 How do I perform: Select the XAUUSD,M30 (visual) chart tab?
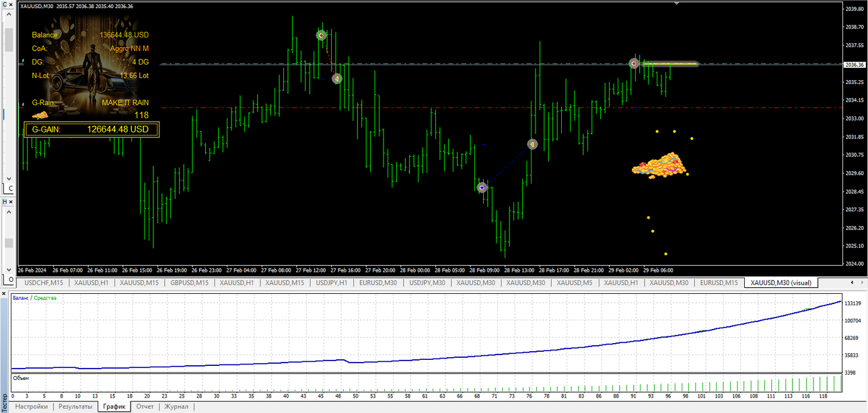(782, 283)
